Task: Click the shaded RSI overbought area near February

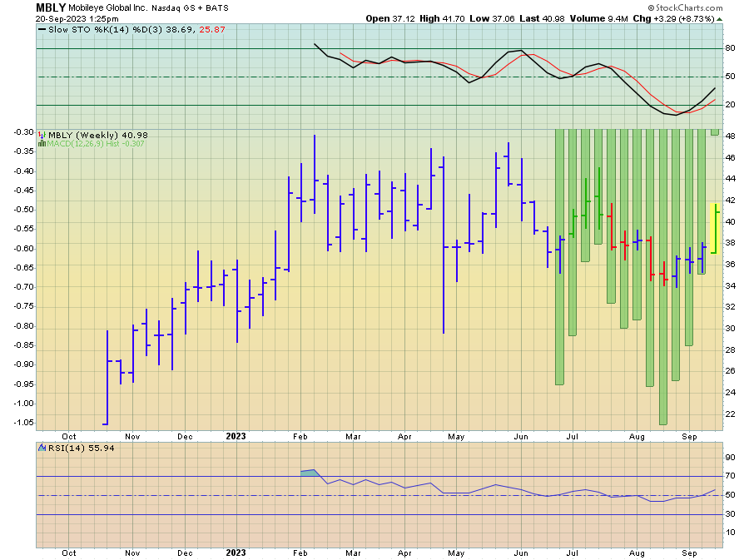Action: pyautogui.click(x=310, y=473)
